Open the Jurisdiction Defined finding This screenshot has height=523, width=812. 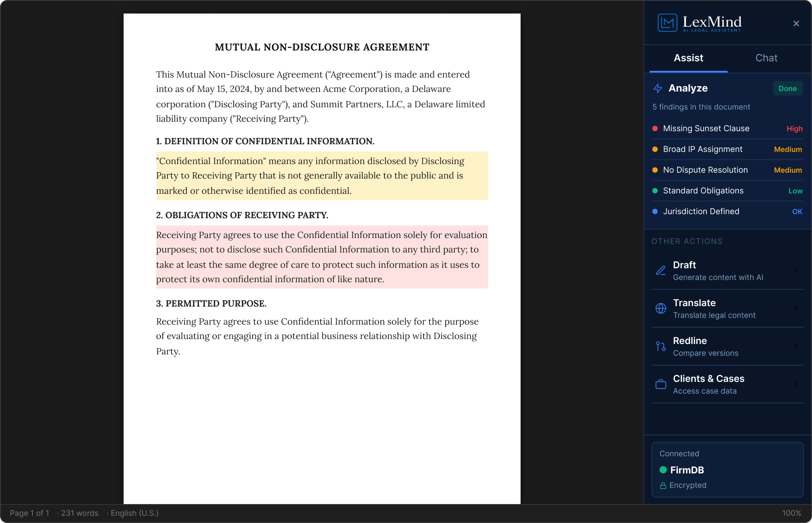coord(728,211)
